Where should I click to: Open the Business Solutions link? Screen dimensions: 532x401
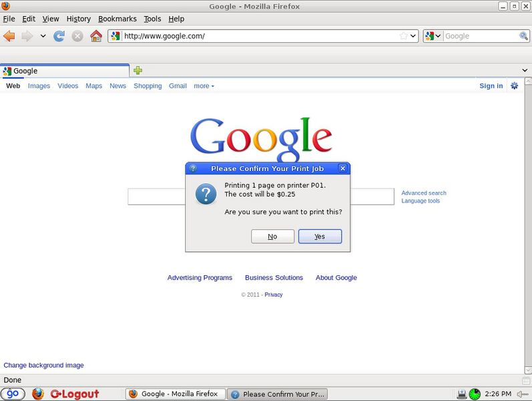274,277
